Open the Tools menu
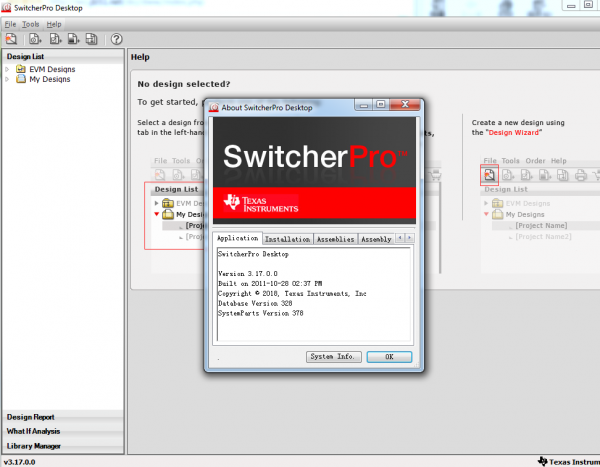The width and height of the screenshot is (600, 467). point(31,24)
